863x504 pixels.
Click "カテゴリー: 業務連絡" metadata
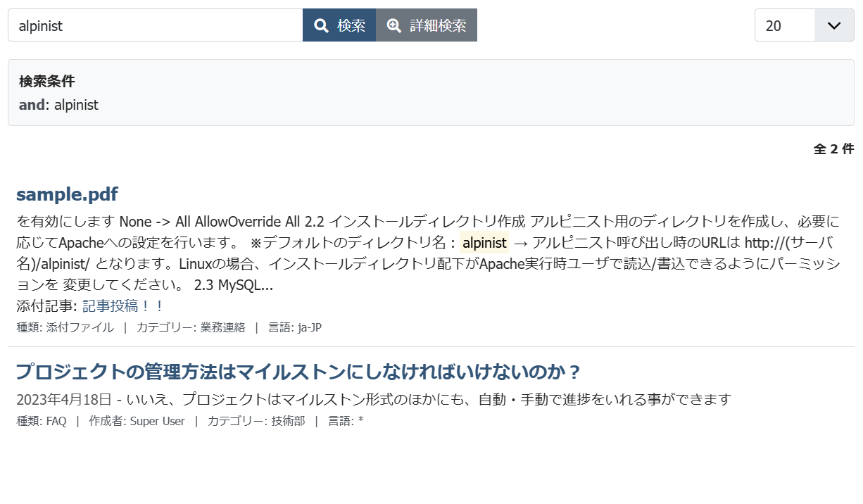(191, 327)
